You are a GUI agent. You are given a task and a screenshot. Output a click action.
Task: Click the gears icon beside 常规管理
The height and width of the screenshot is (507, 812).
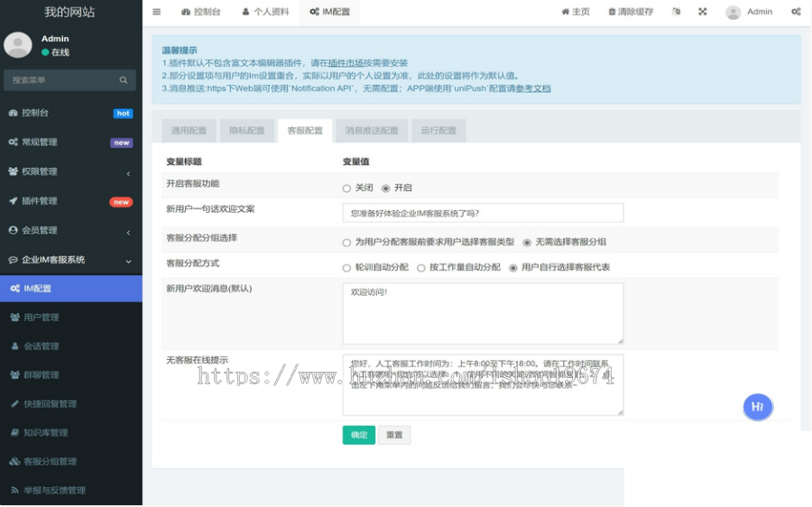click(x=13, y=142)
